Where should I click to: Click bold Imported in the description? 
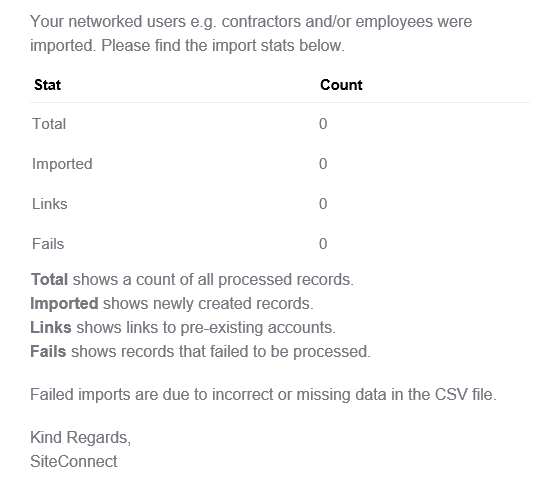pyautogui.click(x=64, y=304)
